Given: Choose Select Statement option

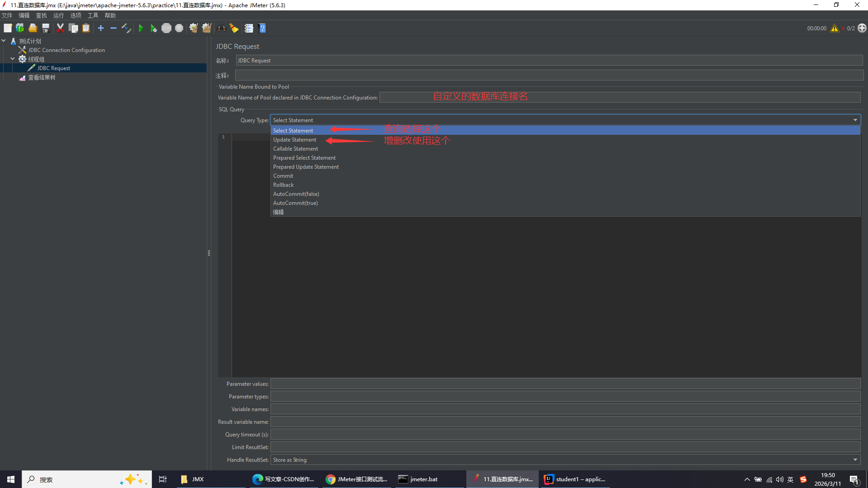Looking at the screenshot, I should [565, 130].
